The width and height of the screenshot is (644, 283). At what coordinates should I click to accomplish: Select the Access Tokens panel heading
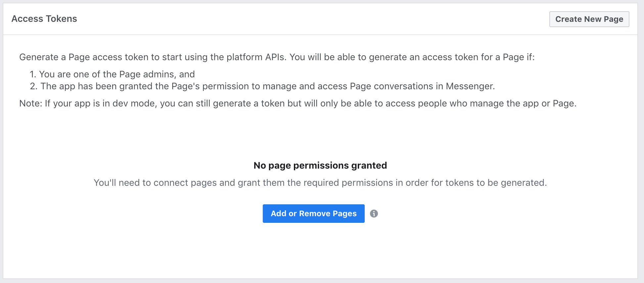pyautogui.click(x=44, y=19)
